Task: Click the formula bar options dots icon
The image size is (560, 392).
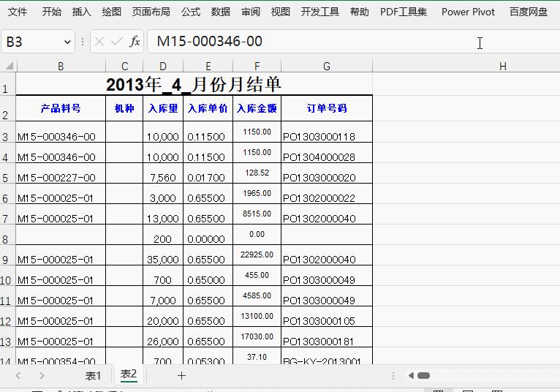Action: pyautogui.click(x=83, y=42)
